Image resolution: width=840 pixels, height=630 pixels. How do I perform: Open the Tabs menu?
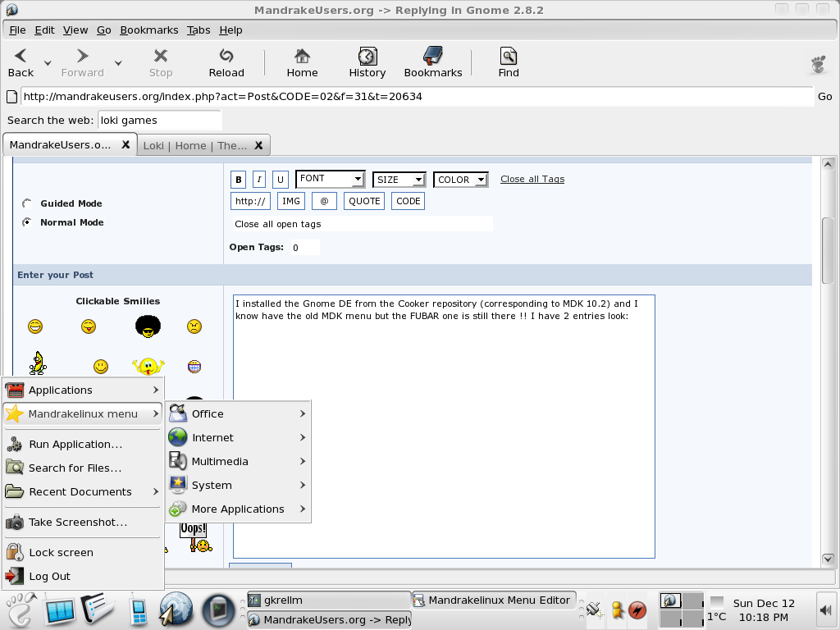pos(199,30)
